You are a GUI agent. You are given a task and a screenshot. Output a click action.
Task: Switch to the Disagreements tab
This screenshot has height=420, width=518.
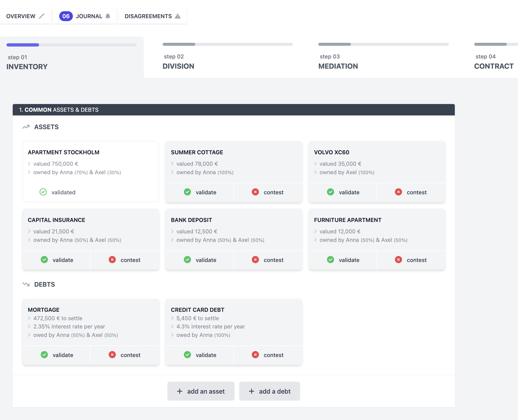click(x=152, y=16)
